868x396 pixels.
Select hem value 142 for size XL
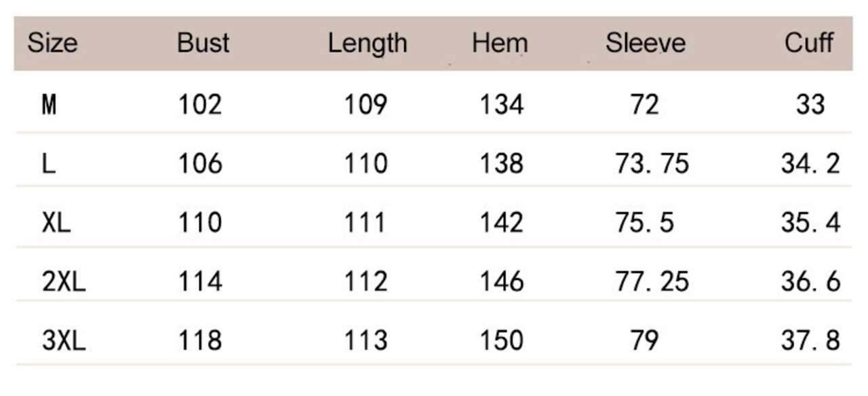coord(501,222)
